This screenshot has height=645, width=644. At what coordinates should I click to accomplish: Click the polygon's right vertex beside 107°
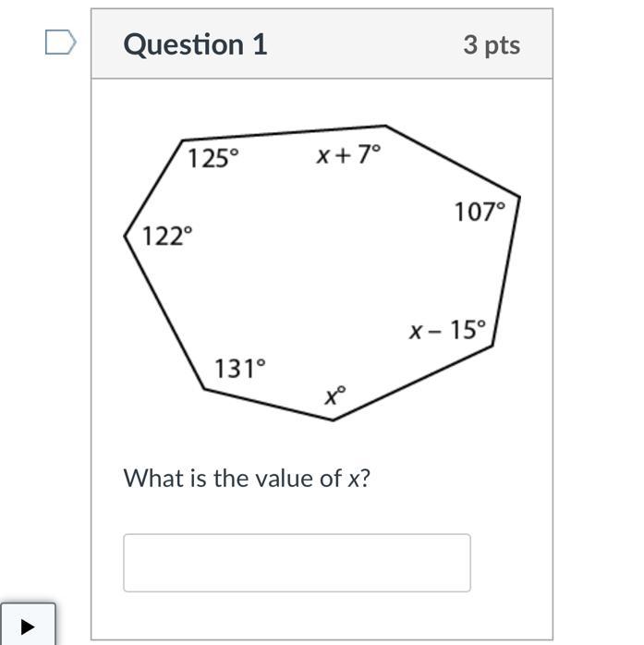(x=520, y=197)
